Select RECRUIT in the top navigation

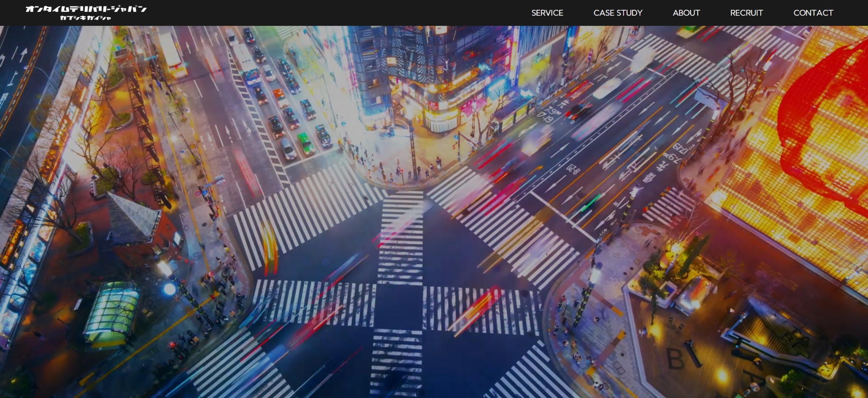pyautogui.click(x=746, y=13)
